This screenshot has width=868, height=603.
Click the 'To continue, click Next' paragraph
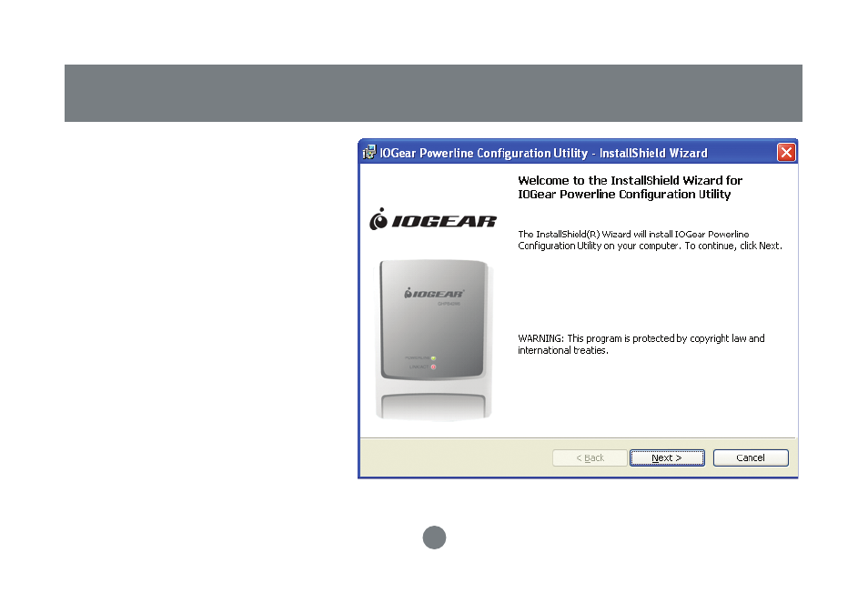[x=650, y=240]
